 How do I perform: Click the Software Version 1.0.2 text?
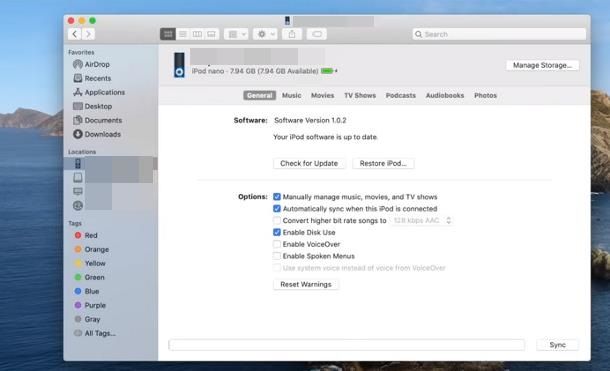coord(310,120)
